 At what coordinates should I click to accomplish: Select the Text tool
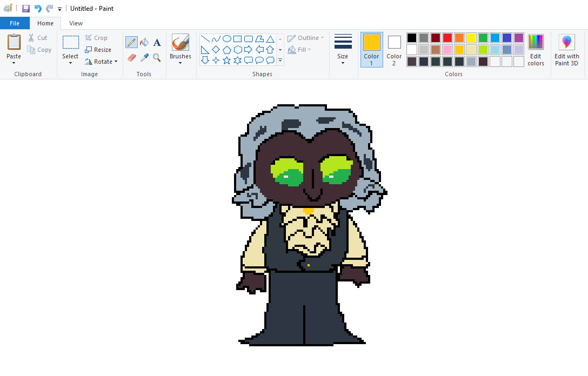[x=157, y=42]
